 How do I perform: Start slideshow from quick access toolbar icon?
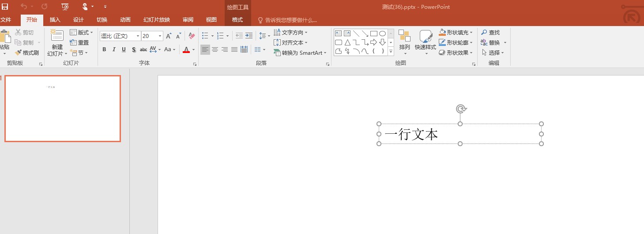[x=65, y=7]
